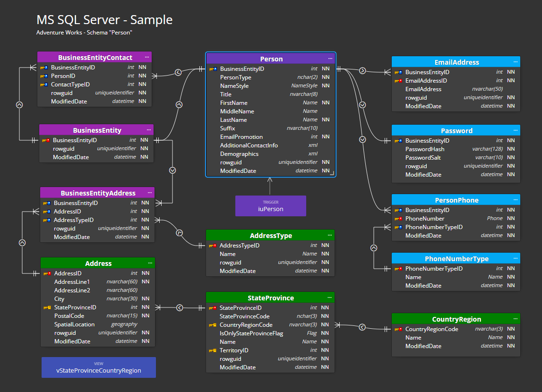Click the green header bar of AddressType
Image resolution: width=542 pixels, height=392 pixels.
(x=270, y=235)
